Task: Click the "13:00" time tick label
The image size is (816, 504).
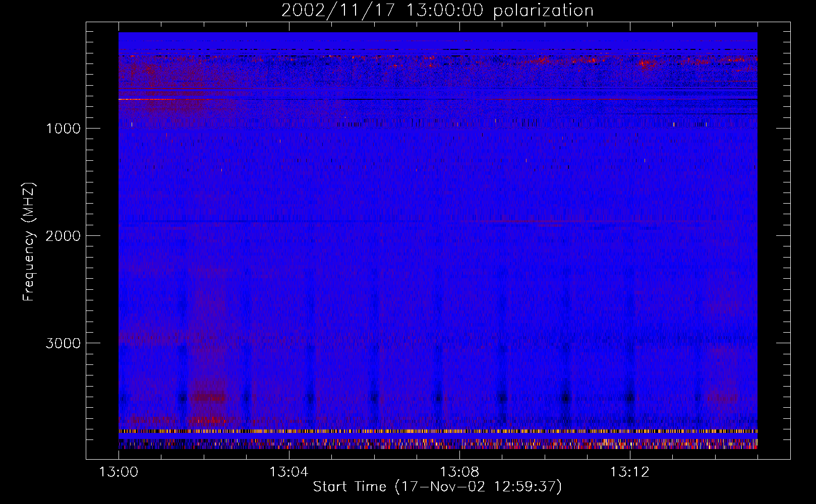Action: [x=119, y=472]
